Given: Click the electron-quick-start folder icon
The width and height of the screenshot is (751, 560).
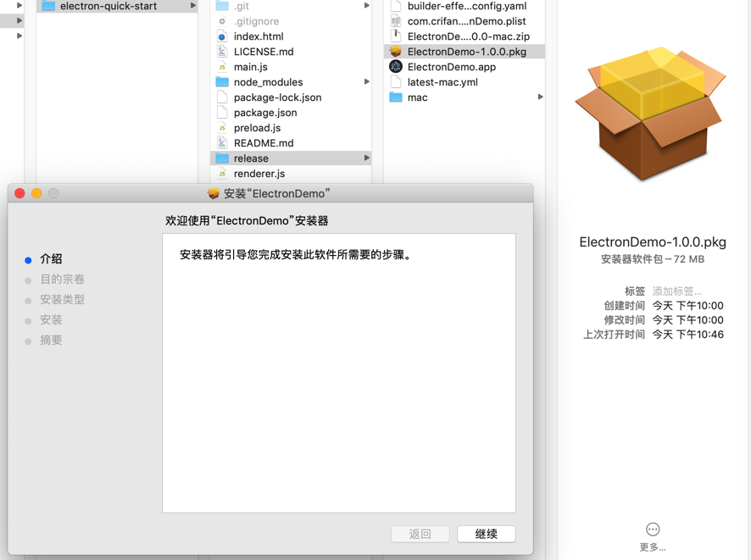Looking at the screenshot, I should tap(48, 6).
